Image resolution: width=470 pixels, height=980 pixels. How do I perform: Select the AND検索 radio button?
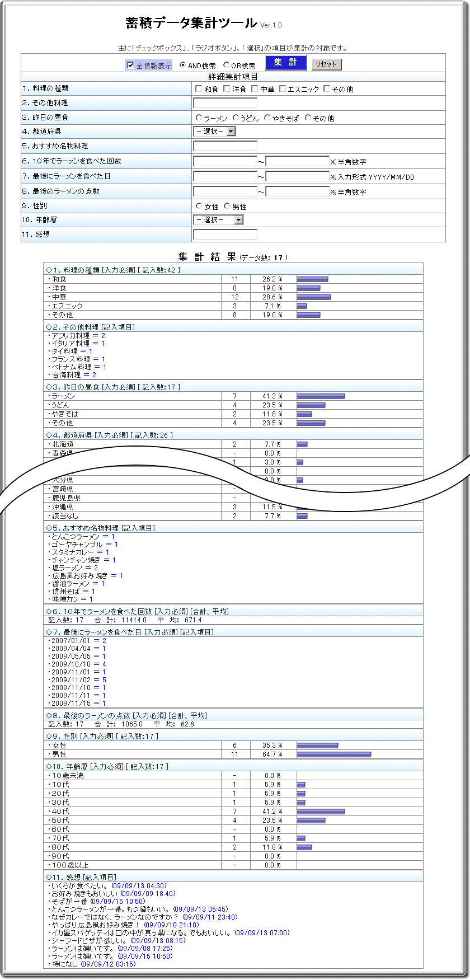183,65
